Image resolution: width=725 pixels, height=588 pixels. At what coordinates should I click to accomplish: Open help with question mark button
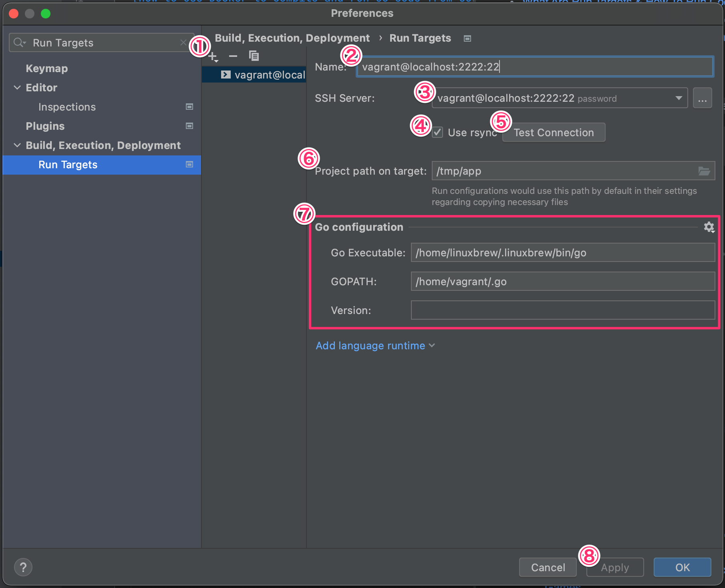point(23,567)
